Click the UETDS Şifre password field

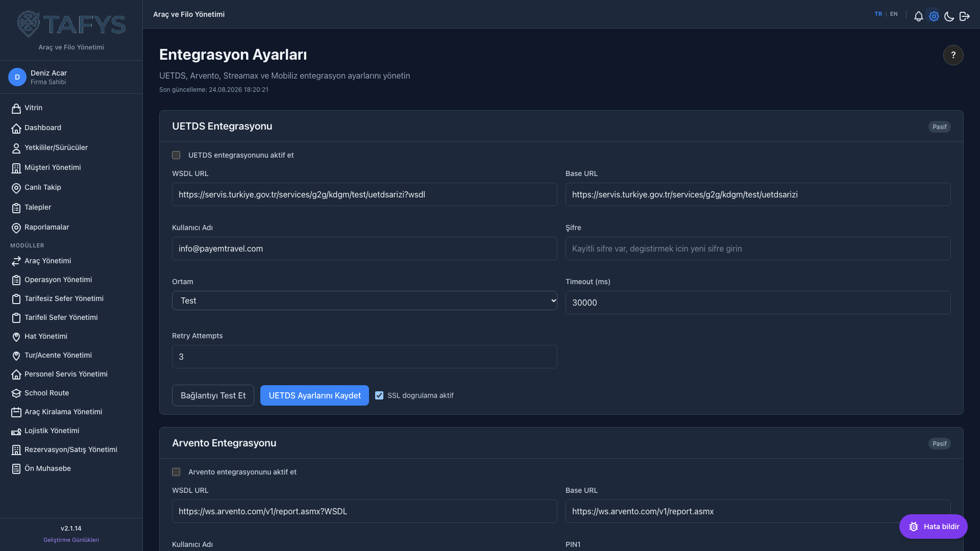pos(758,248)
